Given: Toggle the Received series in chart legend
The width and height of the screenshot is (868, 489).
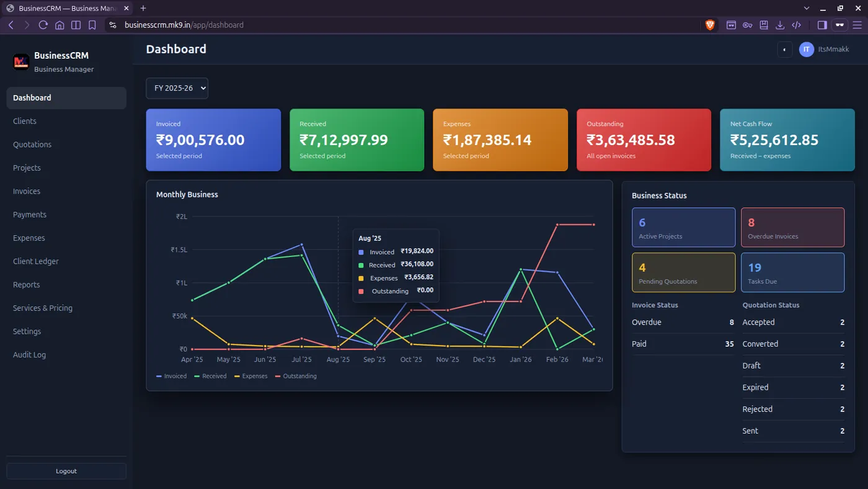Looking at the screenshot, I should (211, 376).
